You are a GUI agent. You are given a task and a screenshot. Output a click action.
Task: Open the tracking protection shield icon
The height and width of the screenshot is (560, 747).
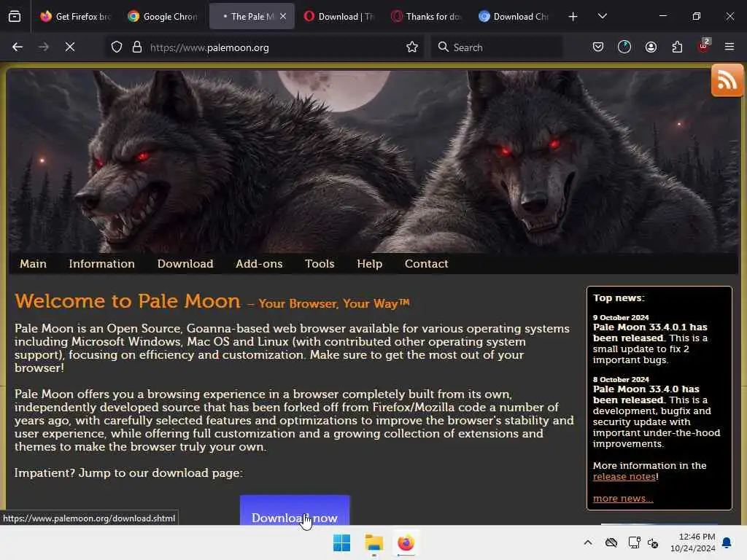[117, 47]
